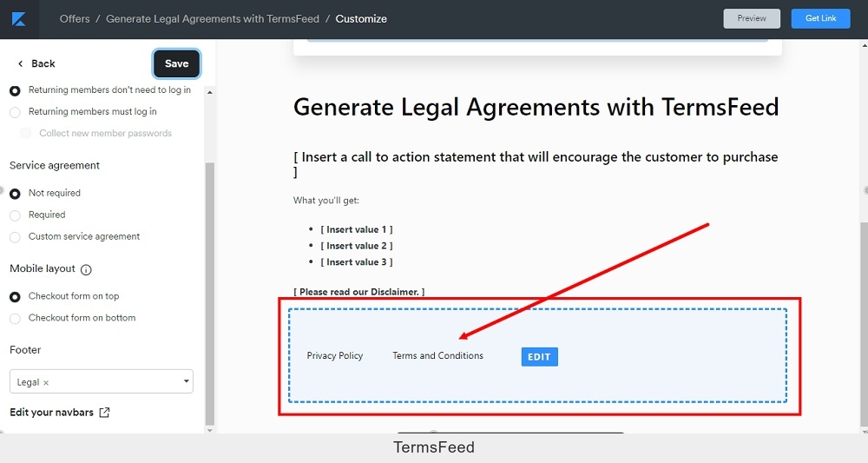Image resolution: width=868 pixels, height=463 pixels.
Task: Click the '[ Insert value 3 ]' bullet
Action: (357, 262)
